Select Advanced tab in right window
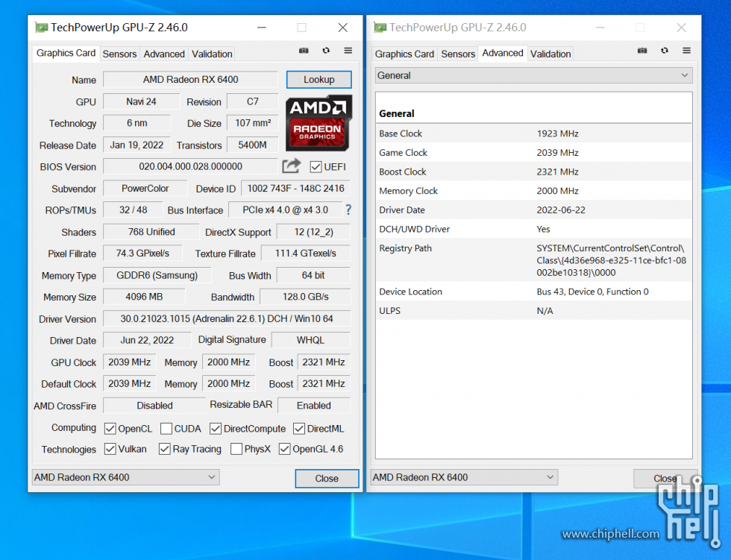This screenshot has width=731, height=560. pos(503,53)
